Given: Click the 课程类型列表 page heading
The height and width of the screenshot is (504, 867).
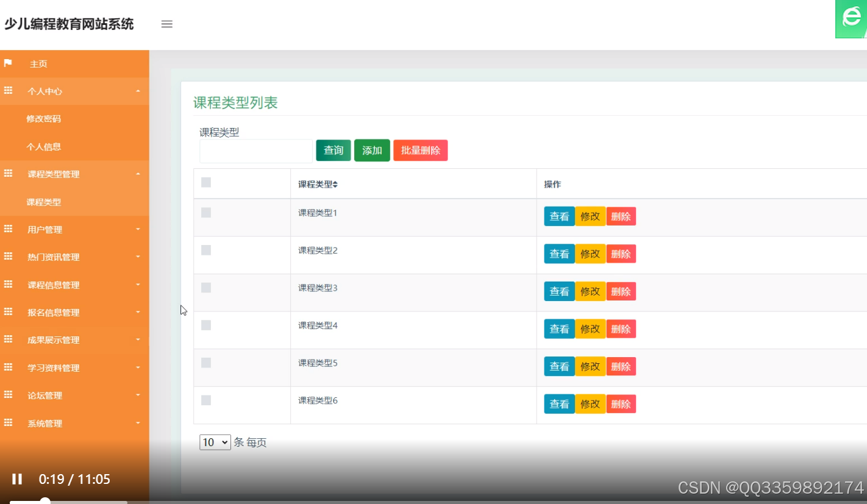Looking at the screenshot, I should [x=235, y=102].
